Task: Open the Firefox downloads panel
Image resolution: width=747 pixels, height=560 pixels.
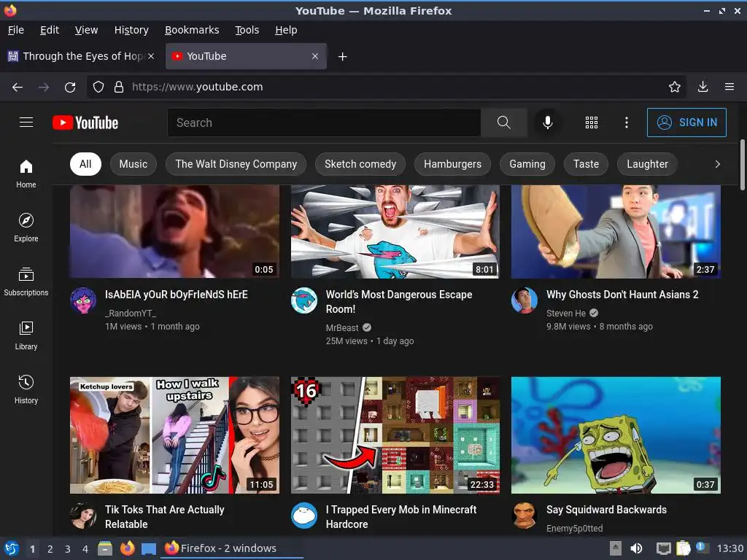Action: (703, 87)
